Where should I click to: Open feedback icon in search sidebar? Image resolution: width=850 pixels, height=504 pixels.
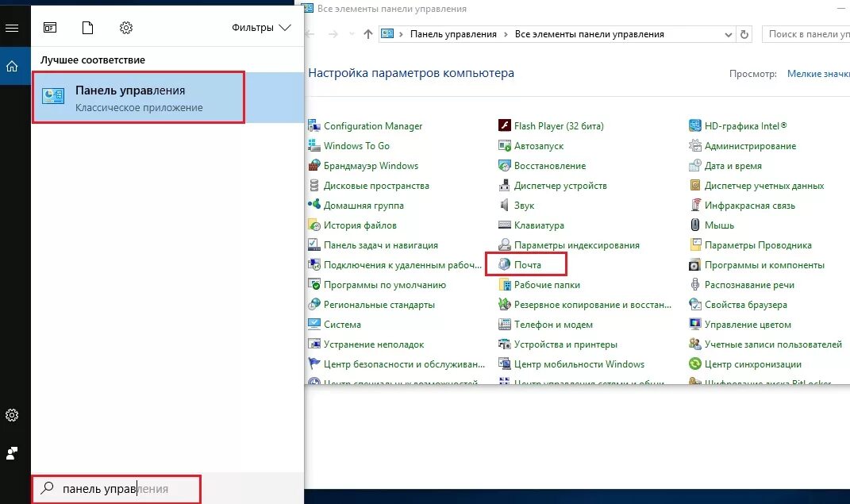[12, 453]
